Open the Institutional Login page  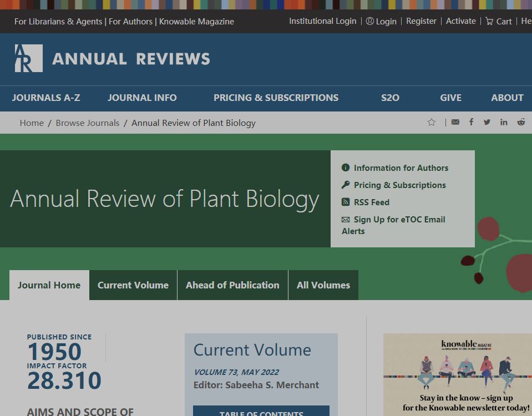point(322,21)
